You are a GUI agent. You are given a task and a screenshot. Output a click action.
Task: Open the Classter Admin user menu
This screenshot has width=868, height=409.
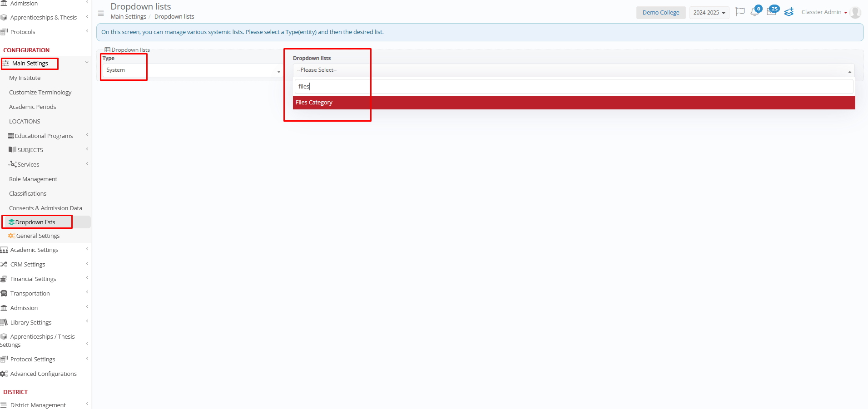(824, 12)
